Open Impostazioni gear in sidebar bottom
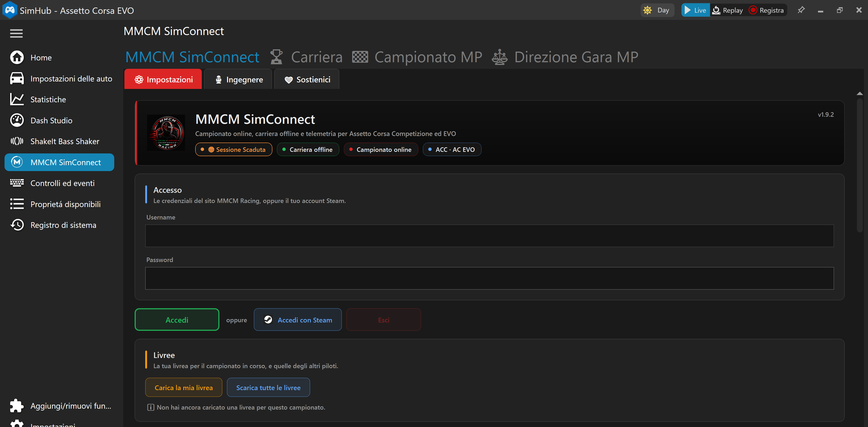Image resolution: width=868 pixels, height=427 pixels. tap(17, 424)
